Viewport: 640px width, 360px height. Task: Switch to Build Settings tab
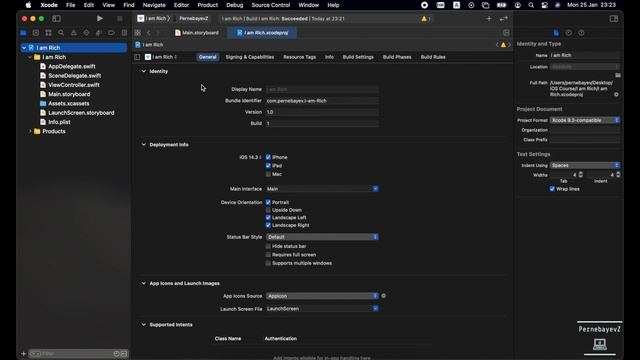[x=358, y=57]
